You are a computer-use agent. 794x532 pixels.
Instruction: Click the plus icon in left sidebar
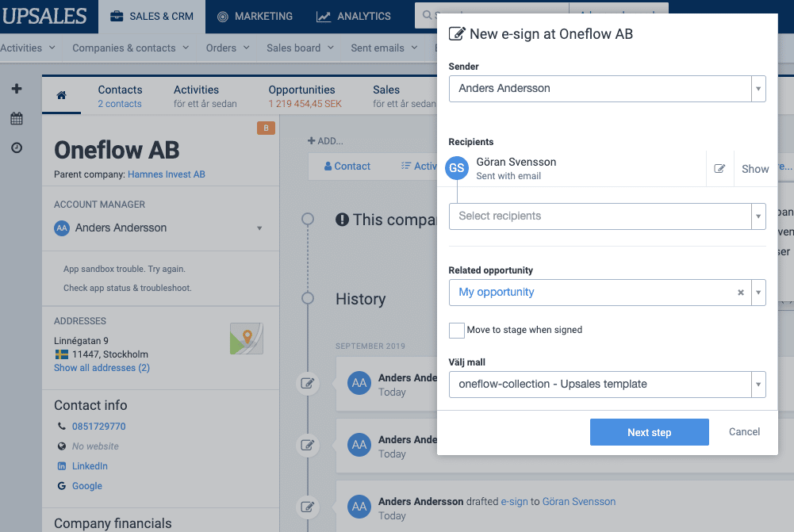click(17, 89)
